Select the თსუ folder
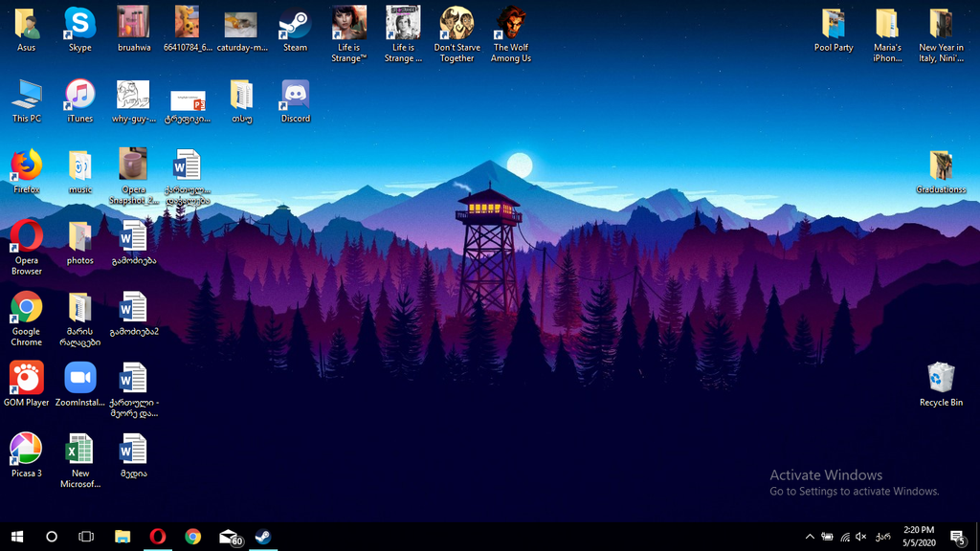980x551 pixels. pos(242,100)
